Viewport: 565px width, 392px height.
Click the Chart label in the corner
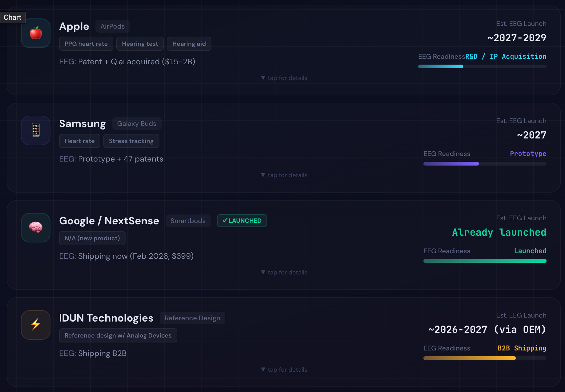tap(13, 18)
